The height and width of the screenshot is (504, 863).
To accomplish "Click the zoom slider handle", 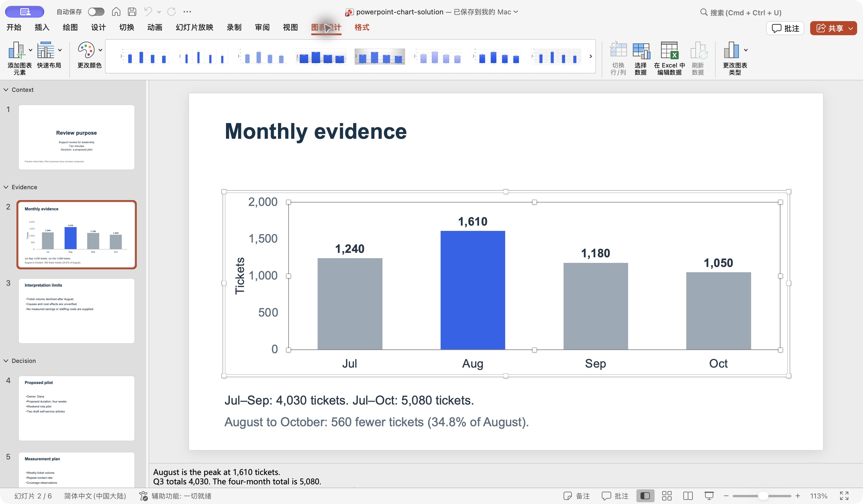I will [763, 496].
